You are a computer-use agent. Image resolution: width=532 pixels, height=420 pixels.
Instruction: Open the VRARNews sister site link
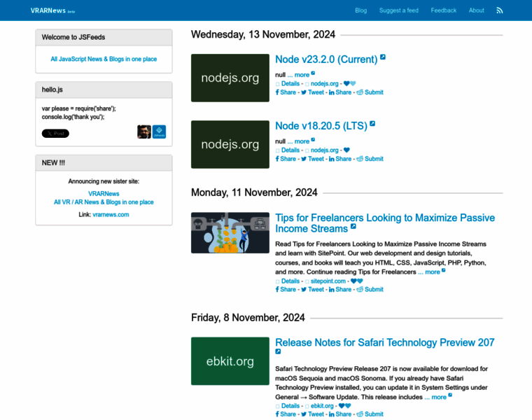click(x=104, y=194)
